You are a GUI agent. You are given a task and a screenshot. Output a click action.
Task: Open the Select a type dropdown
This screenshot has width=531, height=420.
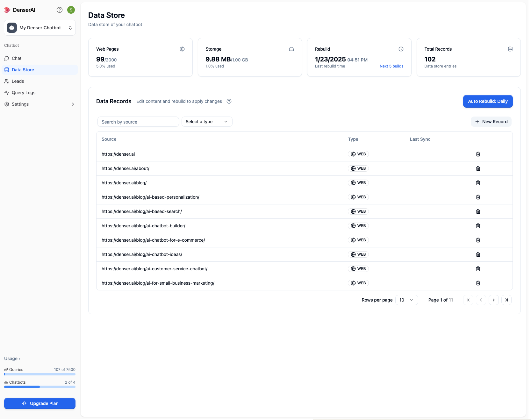[x=207, y=122]
